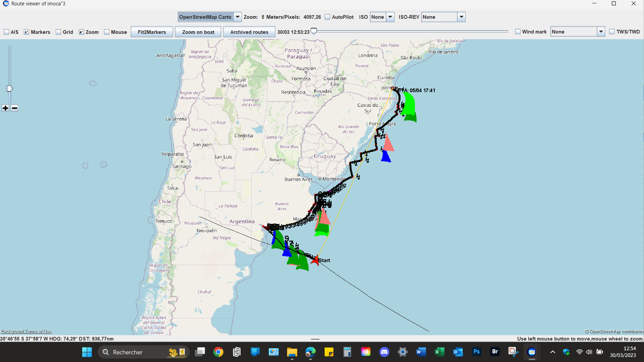Click the Fit2Markers button

click(x=152, y=32)
